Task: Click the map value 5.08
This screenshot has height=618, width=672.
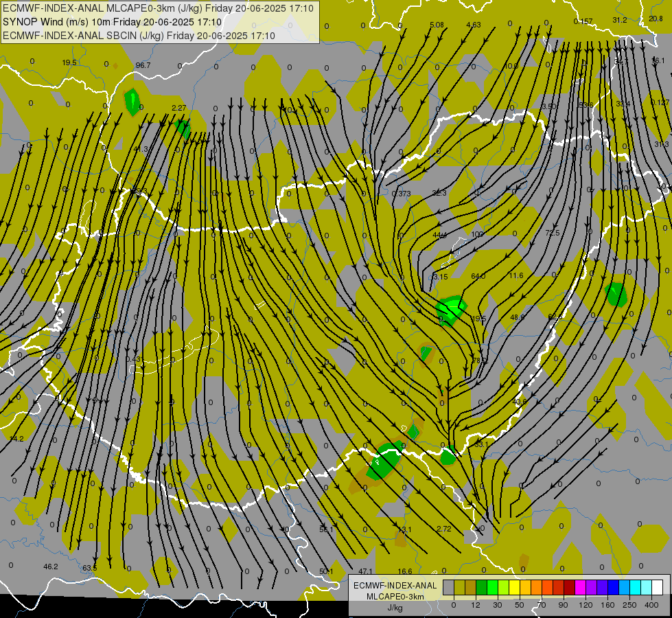Action: (x=437, y=25)
